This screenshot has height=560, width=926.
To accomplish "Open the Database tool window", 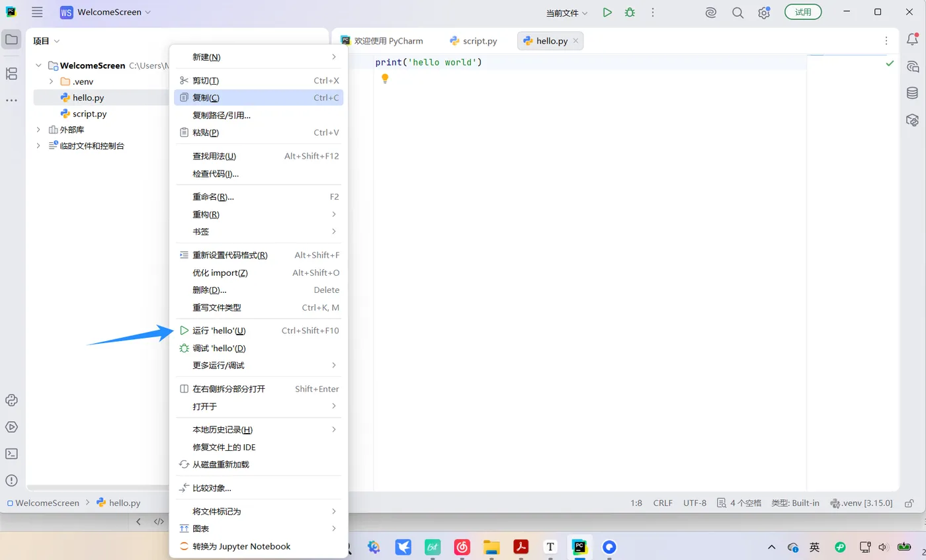I will point(912,93).
